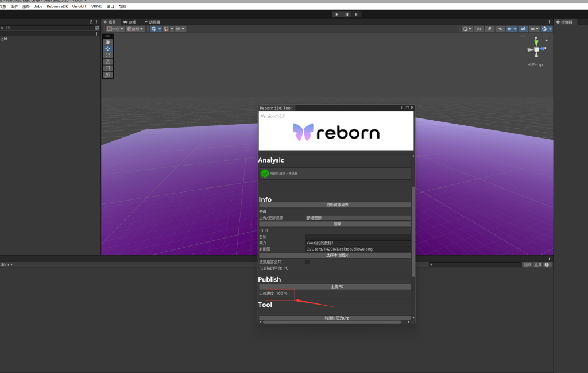Select the Move tool in scene toolbar

tap(108, 49)
